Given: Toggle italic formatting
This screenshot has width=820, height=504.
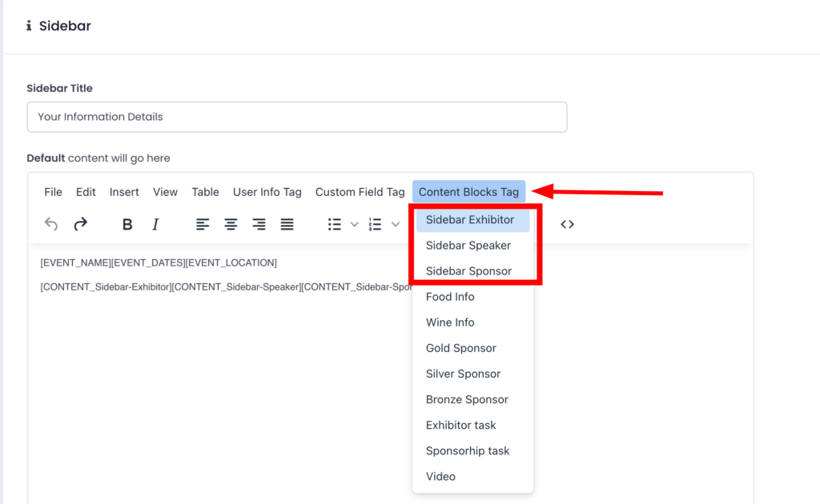Looking at the screenshot, I should (x=155, y=225).
